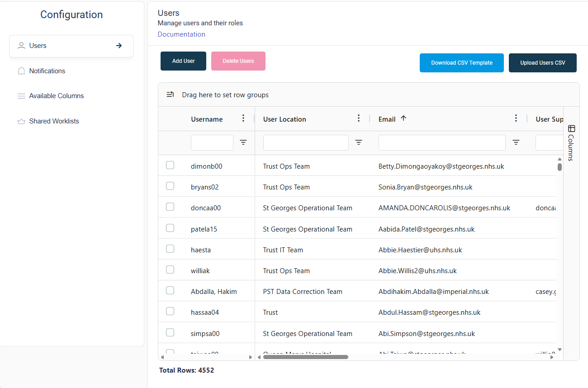Expand the Columns side panel

(571, 142)
